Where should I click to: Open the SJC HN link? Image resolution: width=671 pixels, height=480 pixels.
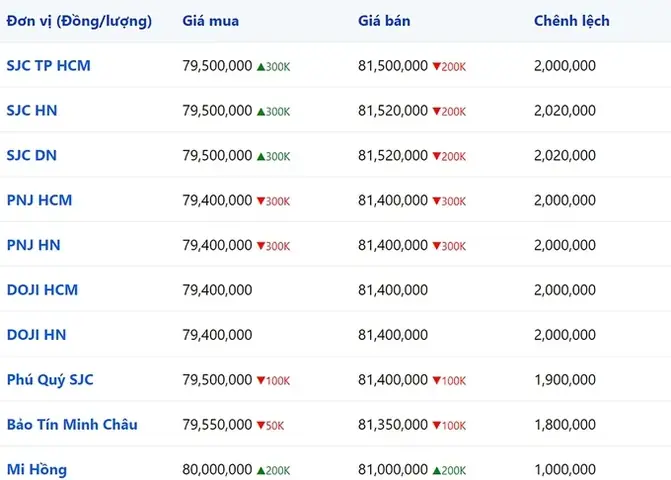pos(32,110)
